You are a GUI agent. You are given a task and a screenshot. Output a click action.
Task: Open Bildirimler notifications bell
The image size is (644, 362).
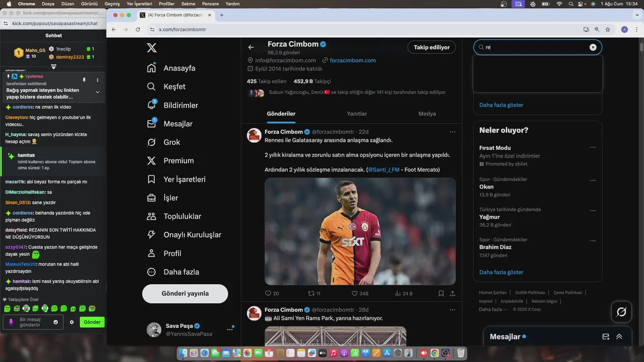click(172, 105)
